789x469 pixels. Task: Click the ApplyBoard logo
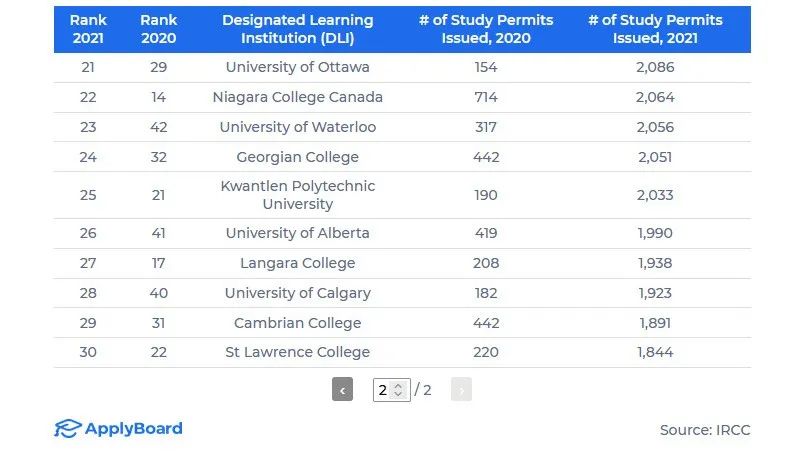coord(118,429)
